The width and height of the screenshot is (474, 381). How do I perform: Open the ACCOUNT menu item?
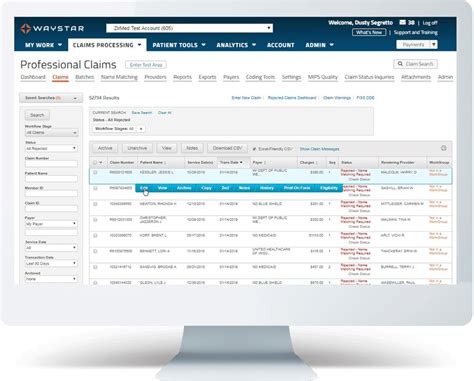pos(280,45)
